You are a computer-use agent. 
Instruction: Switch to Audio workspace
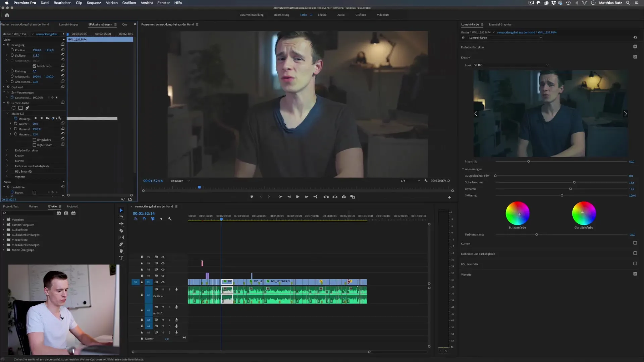(x=341, y=15)
